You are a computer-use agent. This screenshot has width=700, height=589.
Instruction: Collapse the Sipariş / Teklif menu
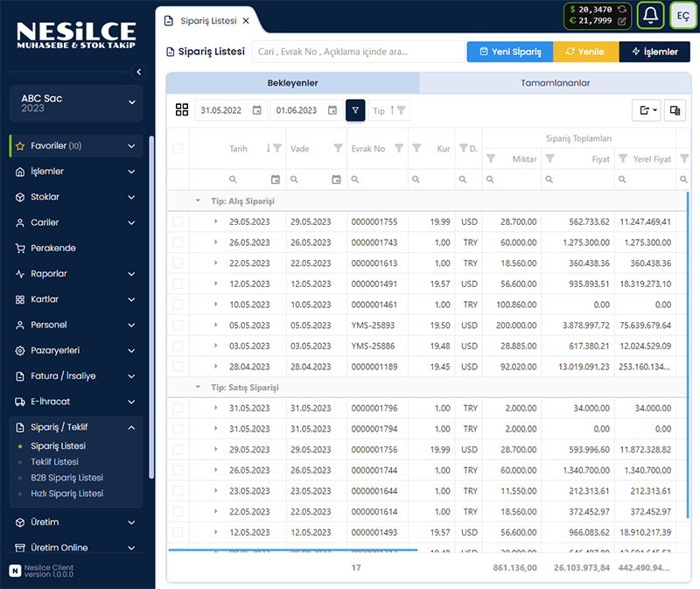(76, 427)
